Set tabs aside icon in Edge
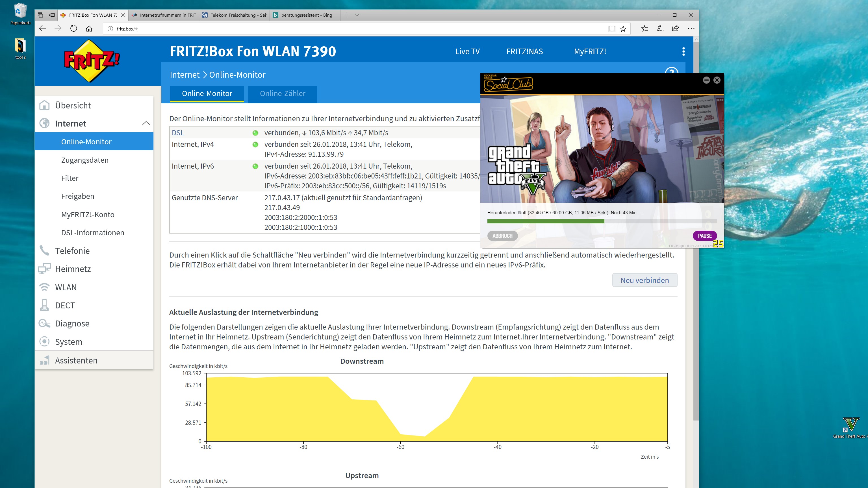 (x=51, y=15)
